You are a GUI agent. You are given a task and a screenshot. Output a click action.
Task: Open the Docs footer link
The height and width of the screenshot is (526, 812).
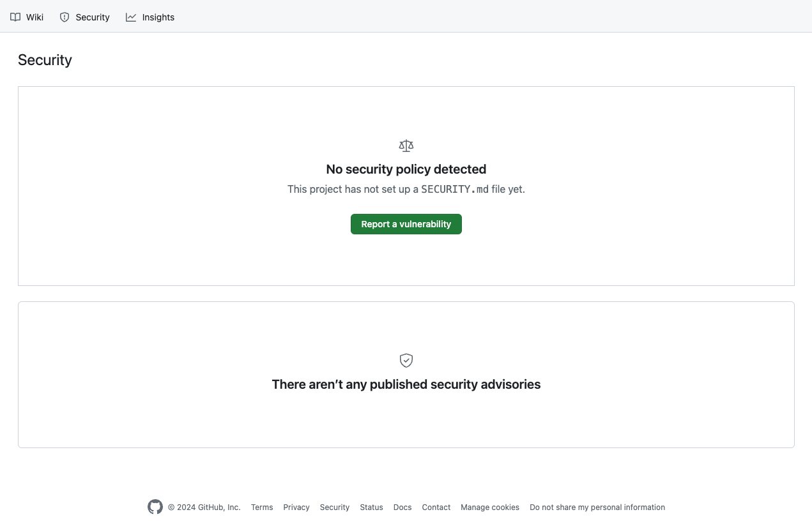402,507
